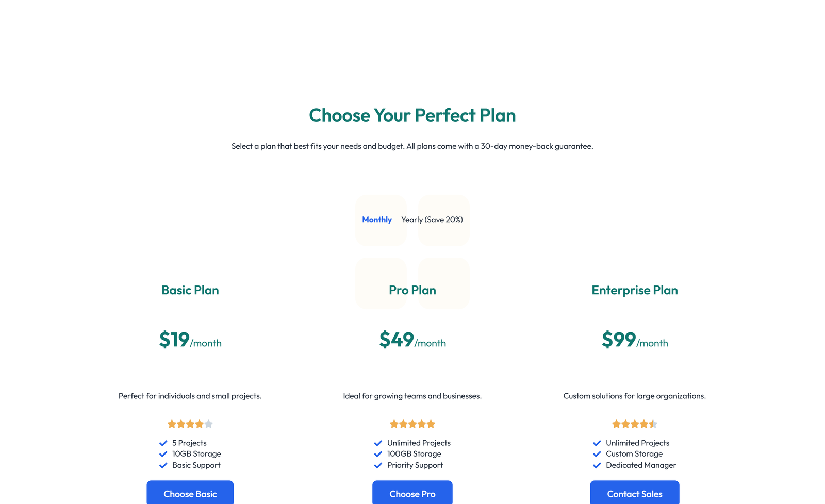Click the checkmark next to Pro's "Unlimited Projects"
Screen dimensions: 825x504
tap(377, 443)
